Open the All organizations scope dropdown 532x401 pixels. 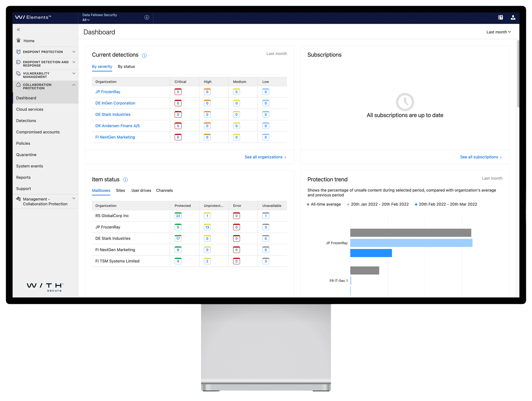click(85, 20)
